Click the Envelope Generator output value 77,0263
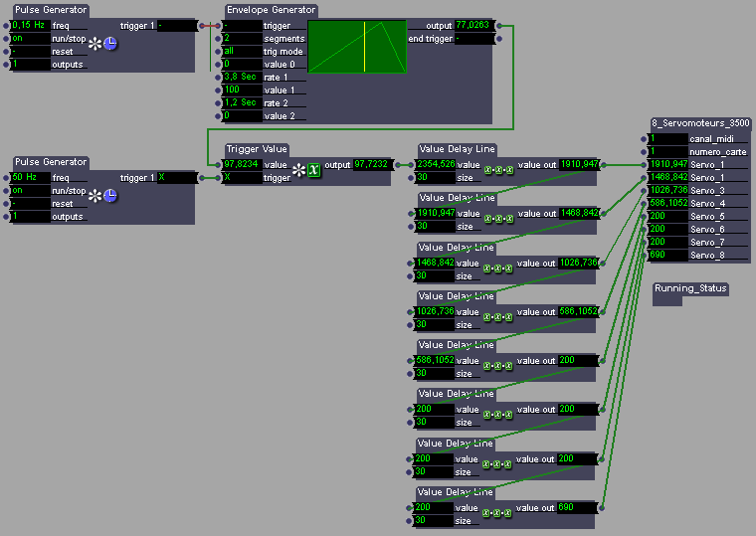This screenshot has width=756, height=536. [x=472, y=25]
